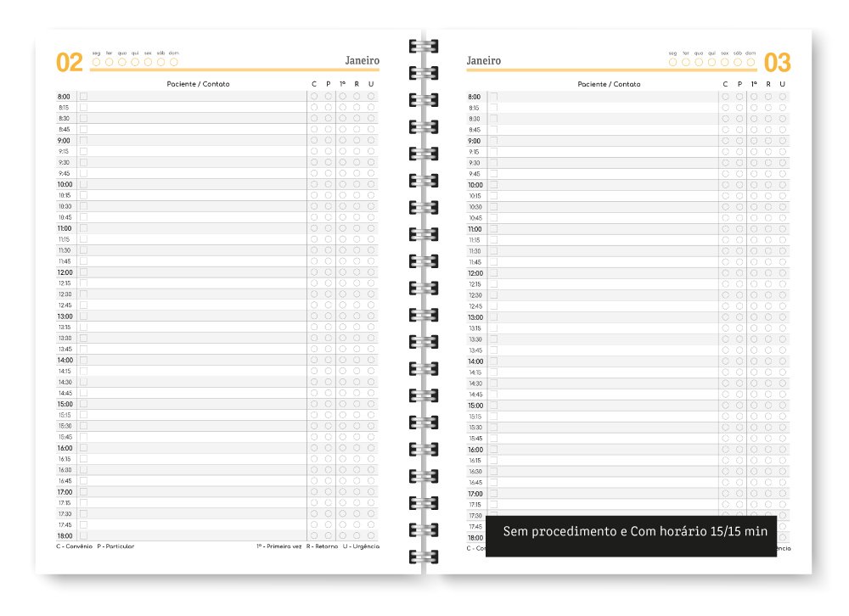The width and height of the screenshot is (849, 616).
Task: Select the "dom" weekday circle on the day 03 page
Action: (x=751, y=62)
